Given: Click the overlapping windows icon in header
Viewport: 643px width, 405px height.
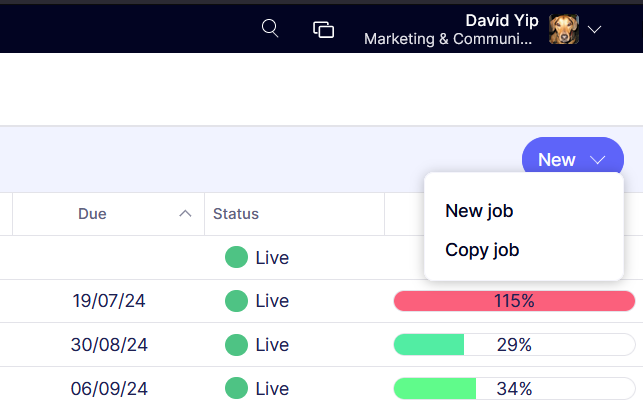Looking at the screenshot, I should tap(323, 29).
